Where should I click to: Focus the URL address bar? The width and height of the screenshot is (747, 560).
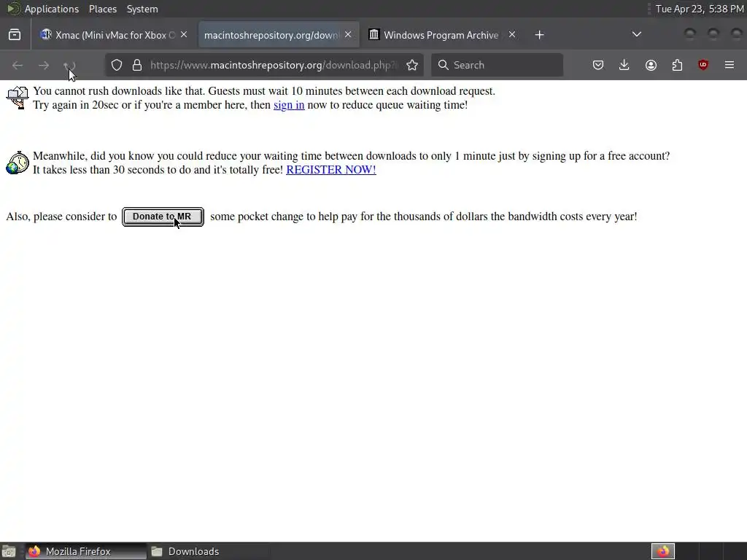click(x=273, y=65)
